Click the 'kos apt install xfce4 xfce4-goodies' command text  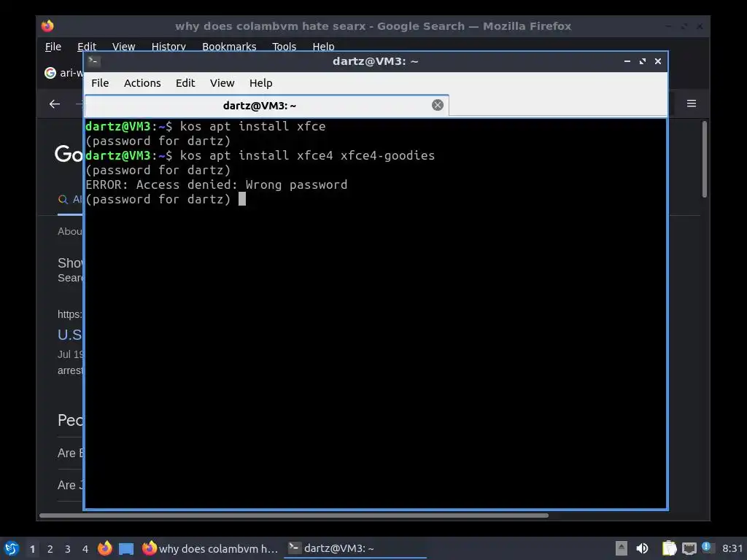[307, 156]
